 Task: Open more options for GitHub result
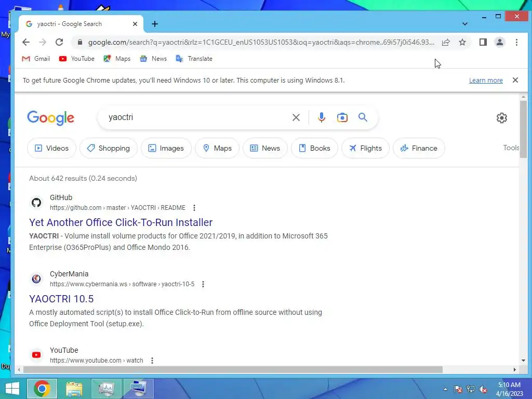coord(194,208)
